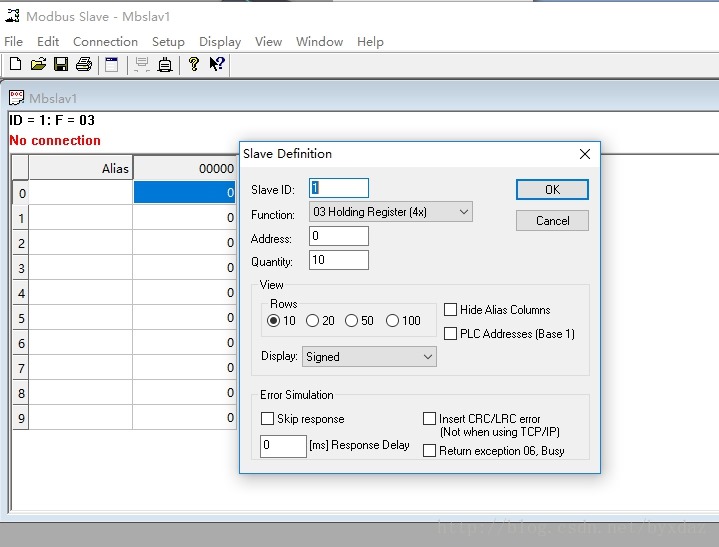Screen dimensions: 719x547
Task: Check the Skip response option
Action: coord(268,419)
